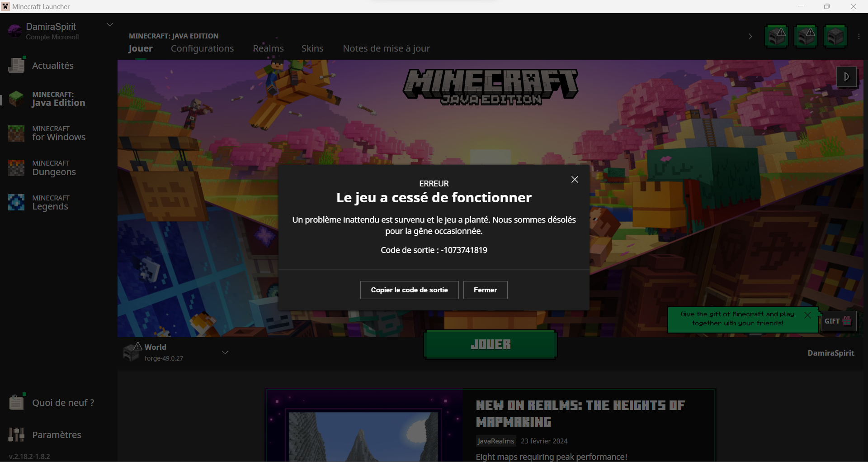This screenshot has height=462, width=868.
Task: Click the launcher version v.2.18.2-1.8.2 text
Action: pyautogui.click(x=29, y=456)
